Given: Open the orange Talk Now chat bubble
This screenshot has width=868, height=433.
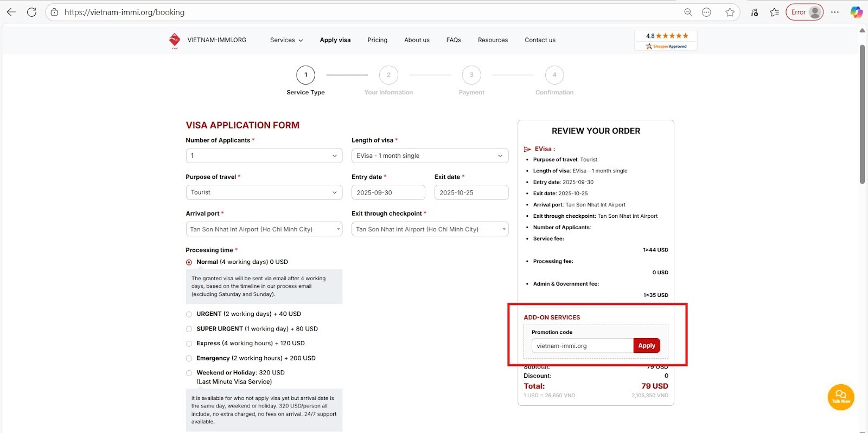Looking at the screenshot, I should point(840,397).
